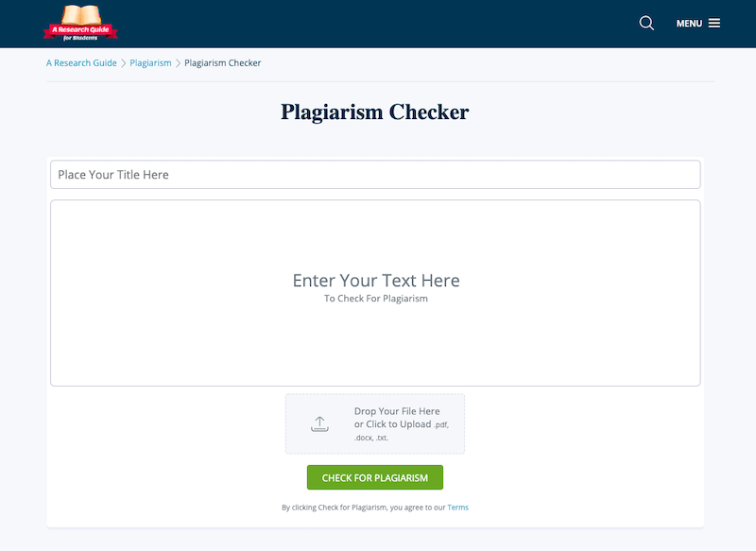Click the chevron after the Plagiarism breadcrumb
Image resolution: width=756 pixels, height=551 pixels.
(178, 63)
